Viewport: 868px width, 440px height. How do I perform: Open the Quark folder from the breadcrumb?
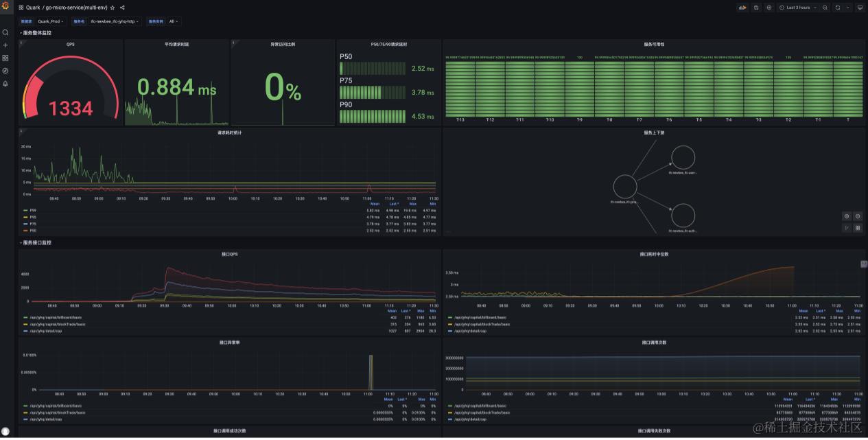[32, 8]
